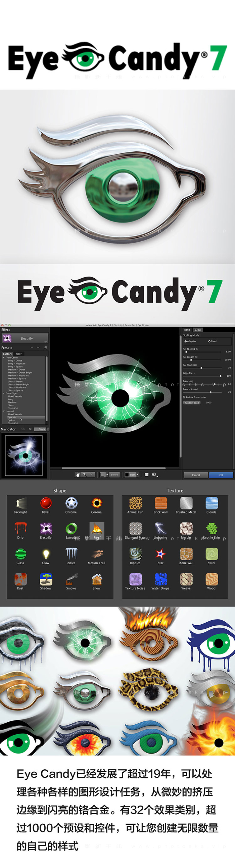Pick the Snow effect icon
235x868 pixels.
(96, 579)
